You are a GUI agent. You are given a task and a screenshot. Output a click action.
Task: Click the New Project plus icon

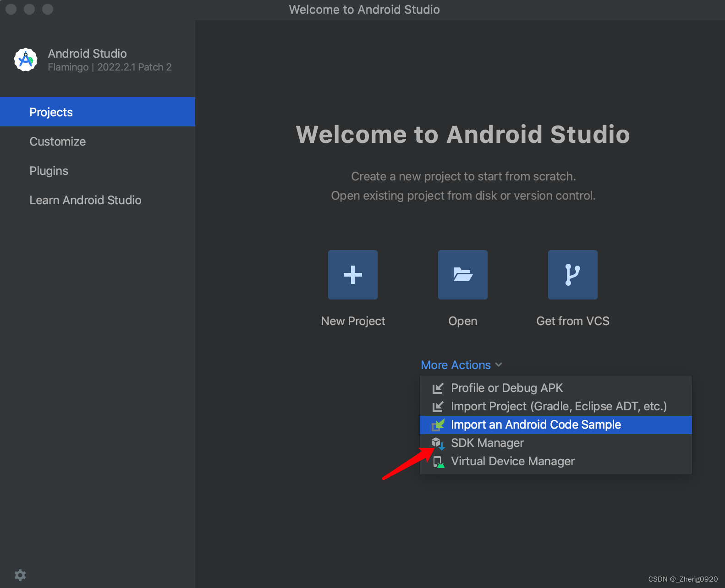[353, 275]
